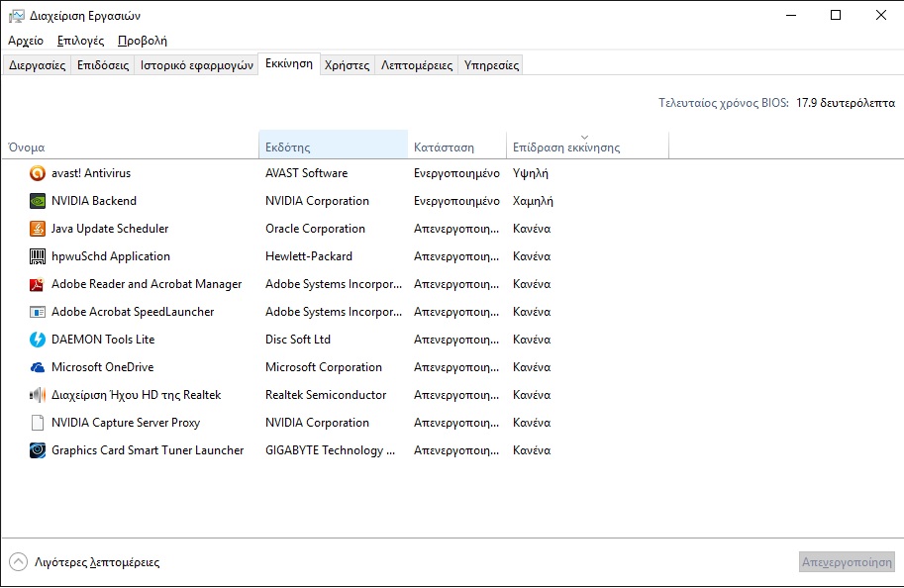904x588 pixels.
Task: Click the Realtek Semiconductor publisher cell
Action: point(326,395)
